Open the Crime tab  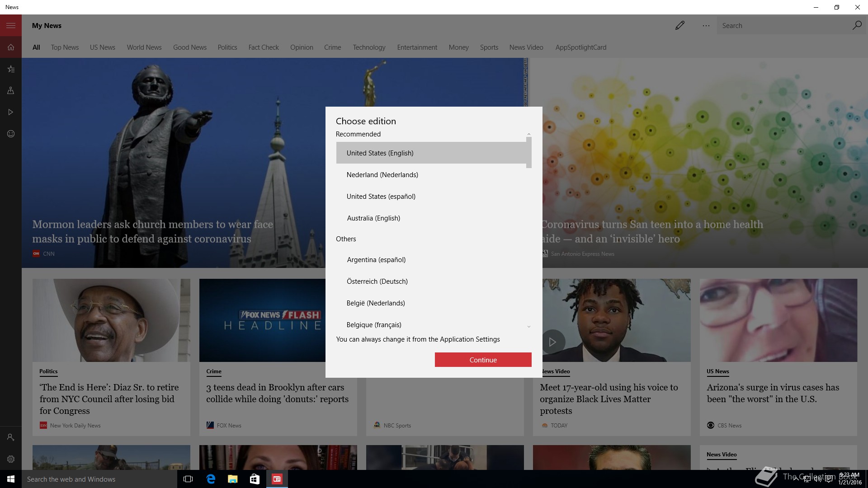tap(333, 47)
